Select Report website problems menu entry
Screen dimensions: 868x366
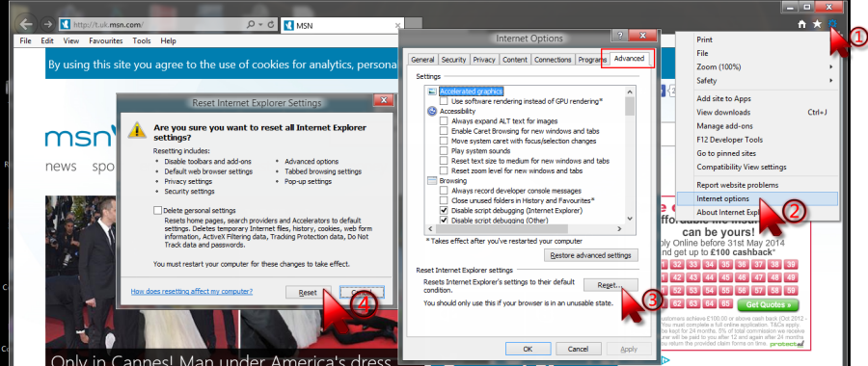click(757, 185)
